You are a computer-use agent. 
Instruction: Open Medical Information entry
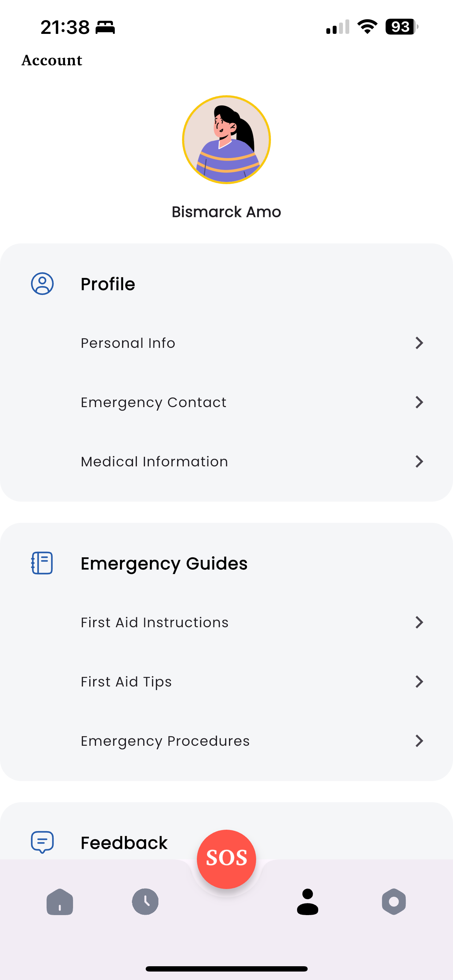click(226, 461)
